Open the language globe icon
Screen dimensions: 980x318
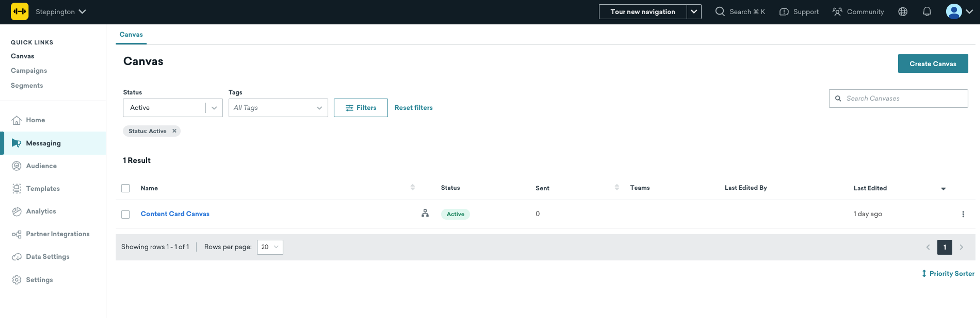[902, 12]
